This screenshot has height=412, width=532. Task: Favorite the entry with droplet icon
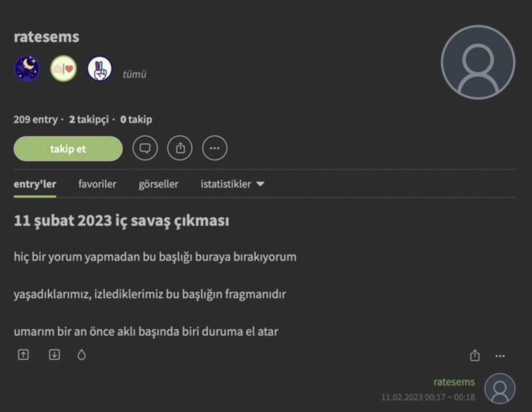coord(82,355)
